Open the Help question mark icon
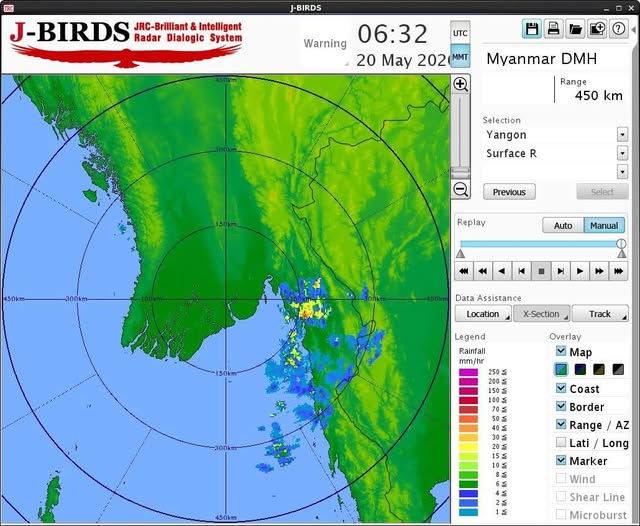The width and height of the screenshot is (640, 526). pos(618,29)
